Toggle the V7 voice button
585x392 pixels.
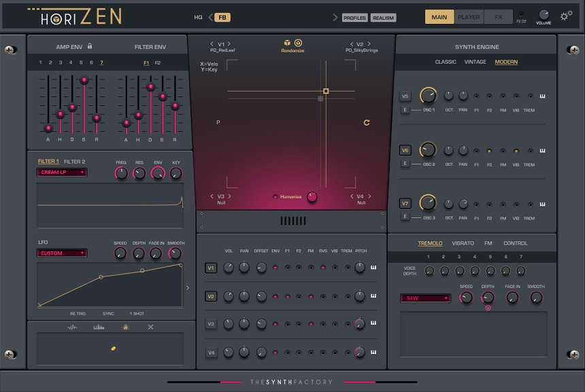(405, 203)
